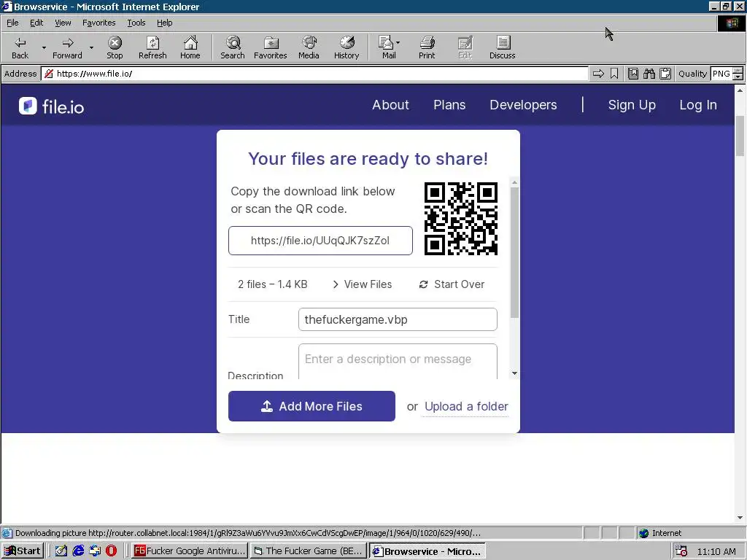Click Start Over

pyautogui.click(x=452, y=284)
